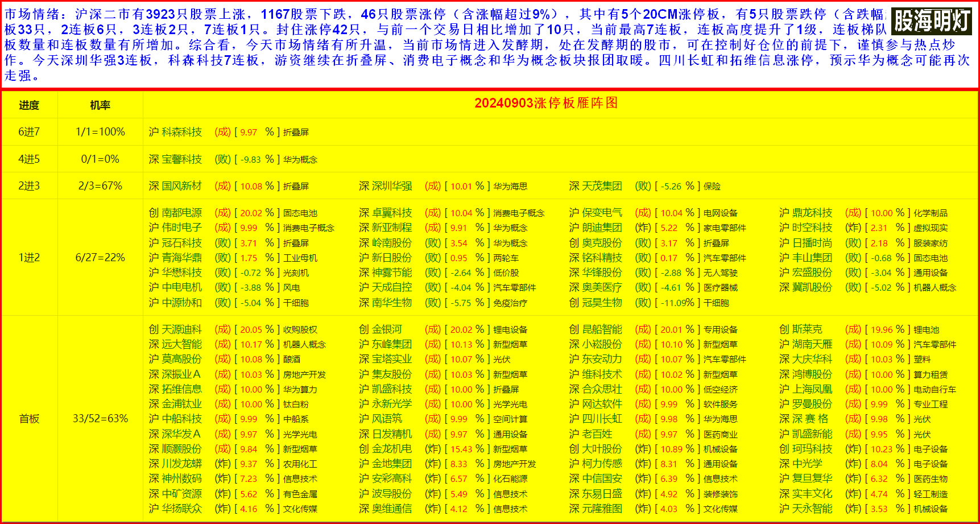Viewport: 980px width, 524px height.
Task: Click the 20.05 gain value for 天源迪科
Action: (251, 330)
